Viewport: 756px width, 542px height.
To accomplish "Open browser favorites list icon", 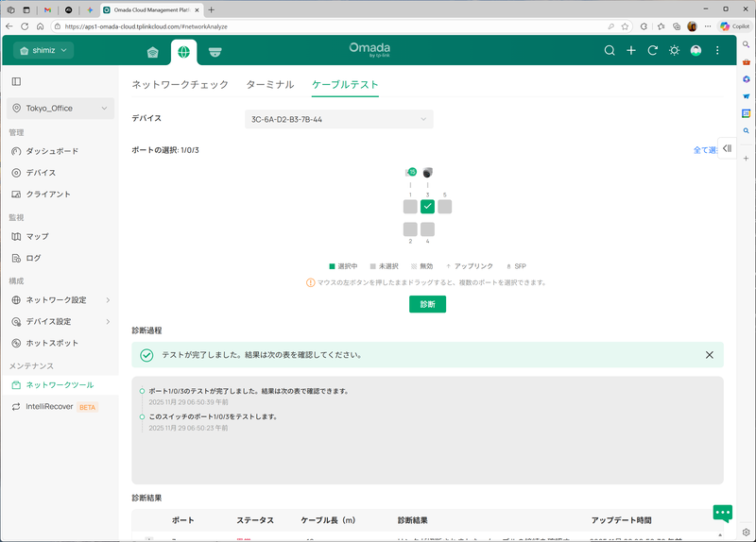I will pos(661,26).
